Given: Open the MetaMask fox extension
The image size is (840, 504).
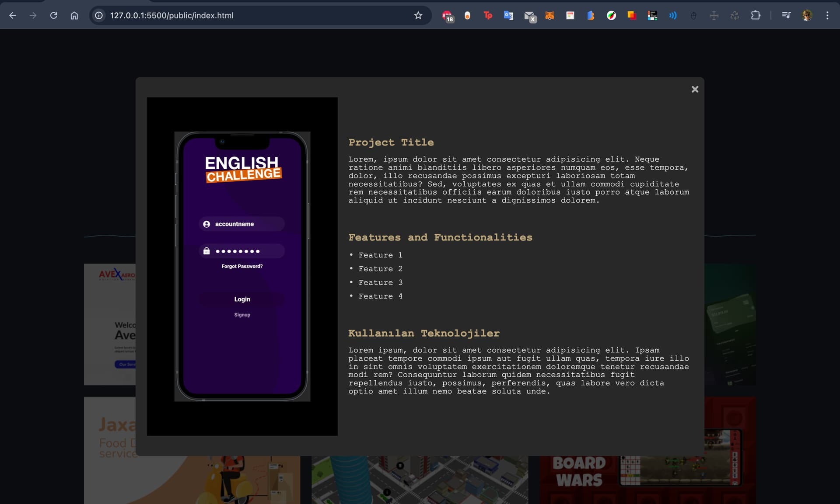Looking at the screenshot, I should (549, 16).
